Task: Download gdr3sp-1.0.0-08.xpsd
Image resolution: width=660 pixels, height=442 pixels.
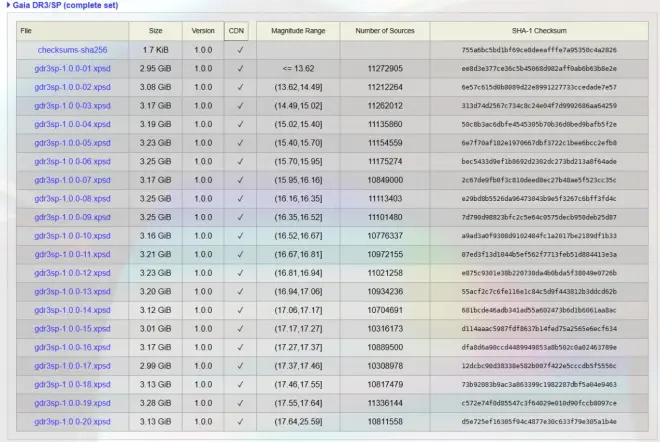Action: 72,198
